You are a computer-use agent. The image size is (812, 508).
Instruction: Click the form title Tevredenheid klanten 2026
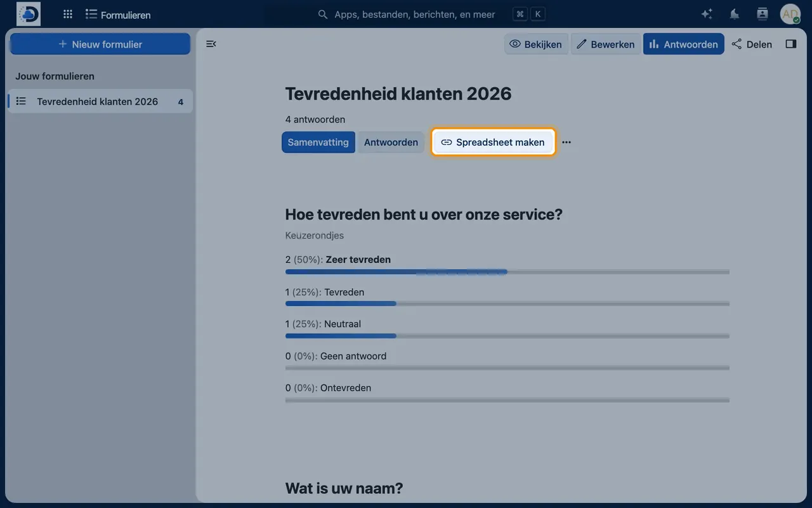(x=398, y=94)
